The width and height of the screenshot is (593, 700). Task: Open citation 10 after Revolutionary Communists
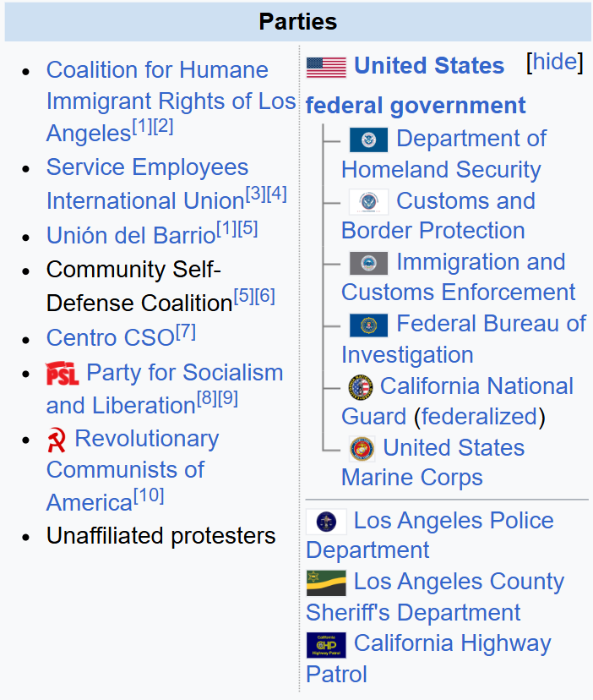pyautogui.click(x=149, y=495)
